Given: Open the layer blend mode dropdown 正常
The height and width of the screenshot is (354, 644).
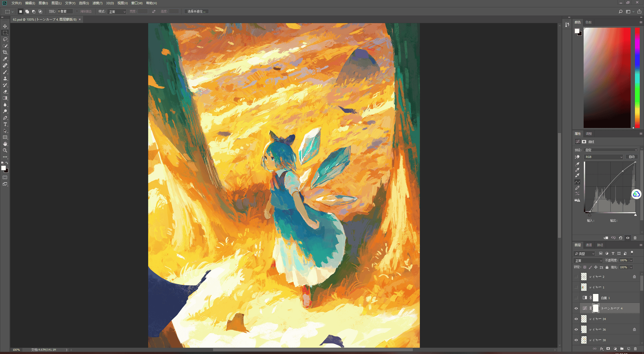Looking at the screenshot, I should pos(588,260).
